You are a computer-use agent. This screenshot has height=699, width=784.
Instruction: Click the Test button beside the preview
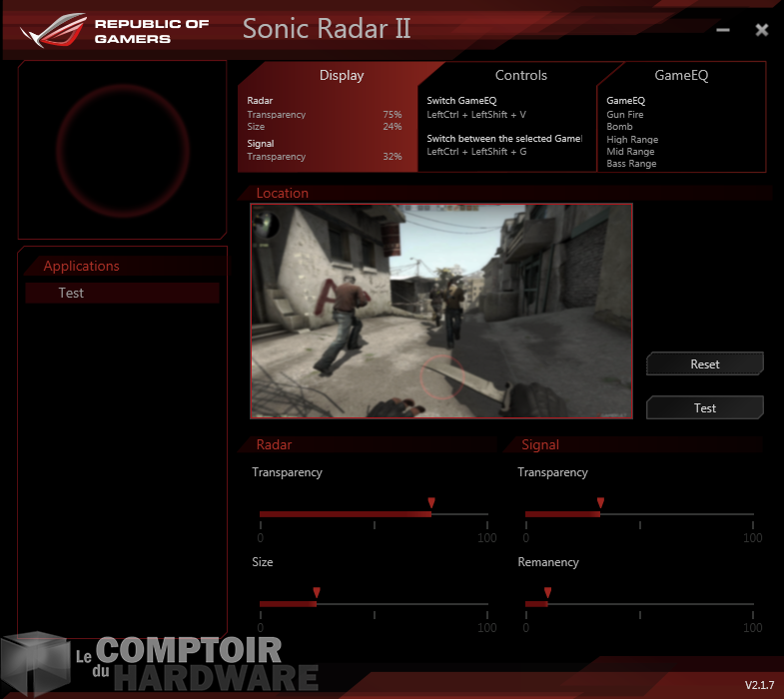[705, 408]
